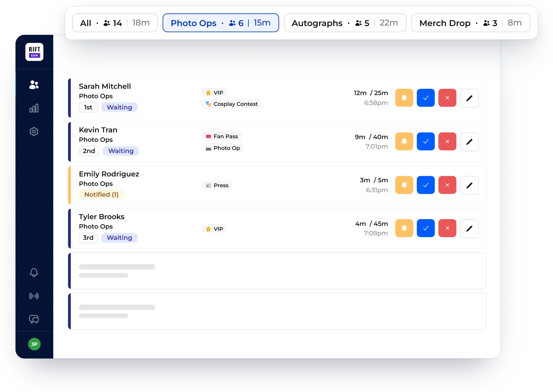
Task: Click the 1st position badge
Action: point(88,107)
